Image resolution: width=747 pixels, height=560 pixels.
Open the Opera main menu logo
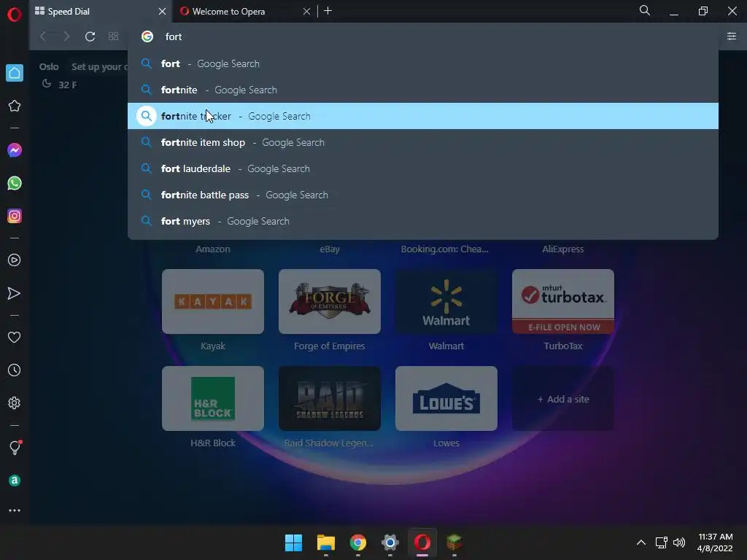[15, 15]
